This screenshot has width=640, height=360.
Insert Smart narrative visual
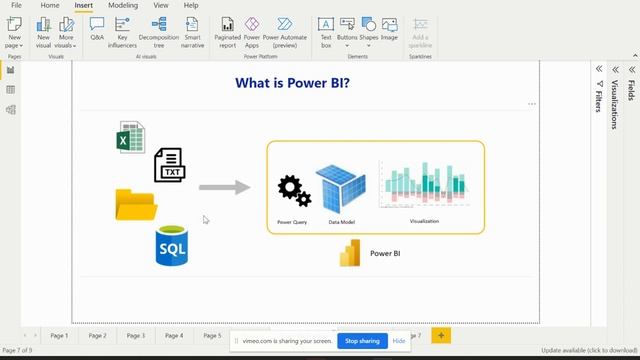click(192, 33)
